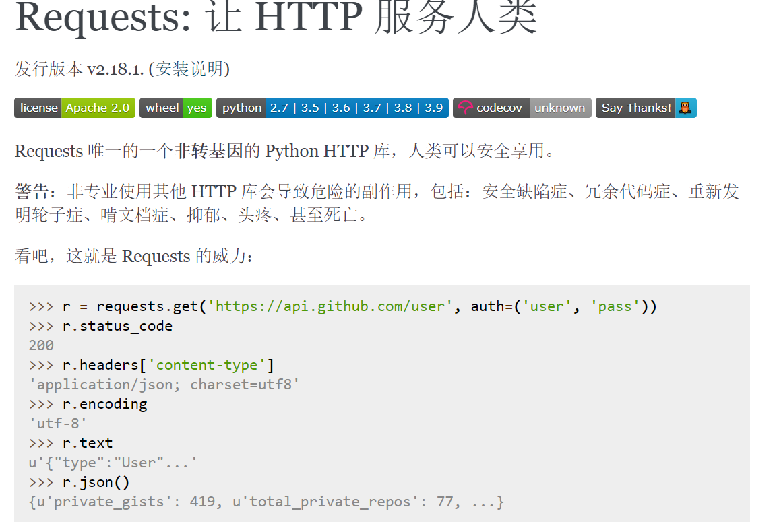The width and height of the screenshot is (775, 532).
Task: Click the license Apache 2.0 badge
Action: pyautogui.click(x=75, y=108)
